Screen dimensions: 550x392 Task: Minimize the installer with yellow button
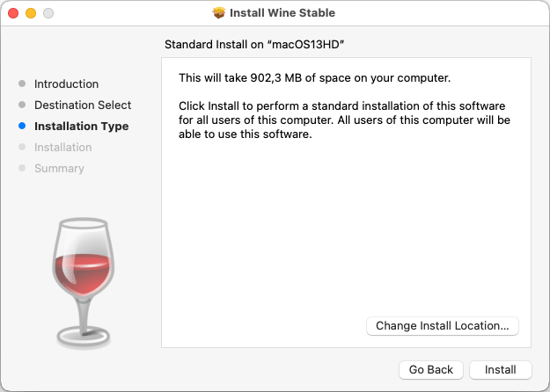31,13
